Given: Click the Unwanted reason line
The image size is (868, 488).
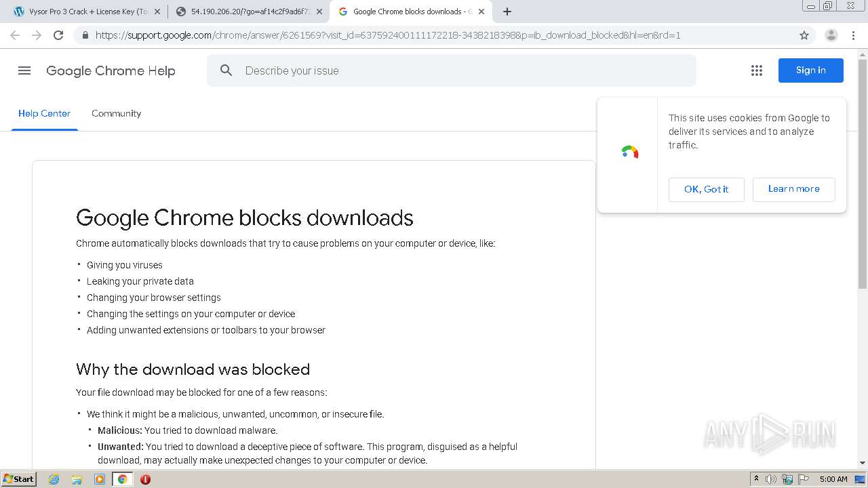Looking at the screenshot, I should pyautogui.click(x=307, y=453).
